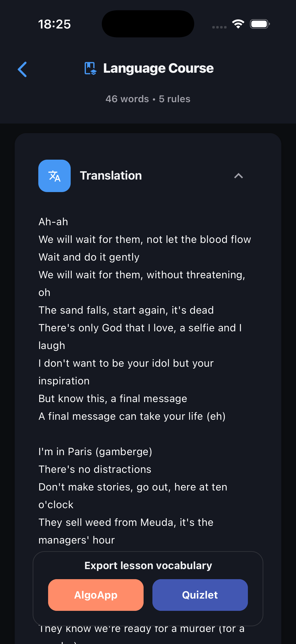Tap the blue Translation icon on the card
296x644 pixels.
coord(54,176)
